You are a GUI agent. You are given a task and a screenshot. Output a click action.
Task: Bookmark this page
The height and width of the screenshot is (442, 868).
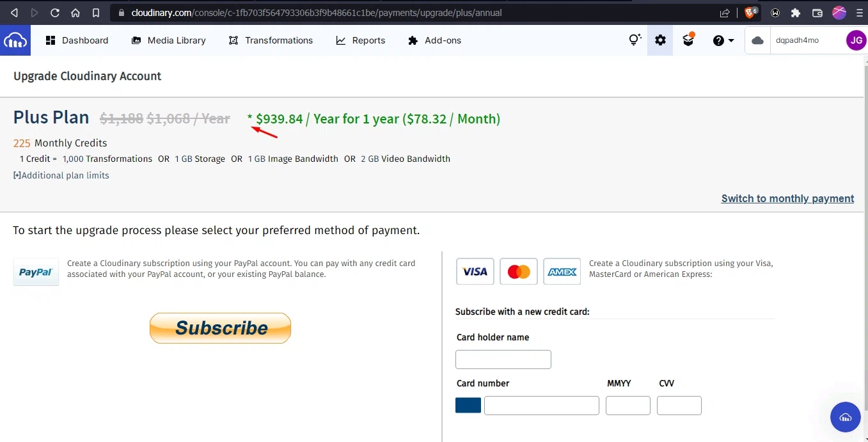(96, 13)
